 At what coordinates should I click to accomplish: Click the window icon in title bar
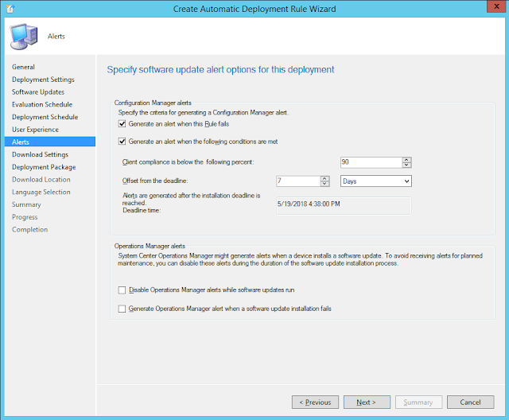tap(9, 9)
